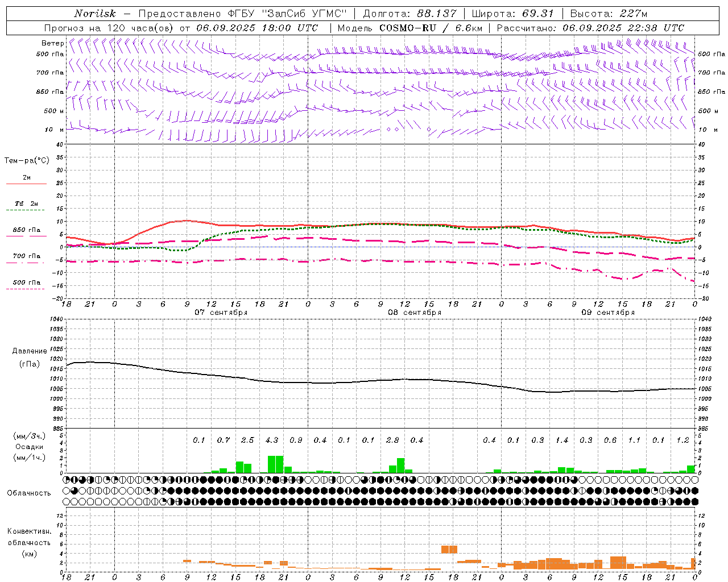
Task: Click the "Тем-ра(°C)" axis title
Action: (27, 161)
